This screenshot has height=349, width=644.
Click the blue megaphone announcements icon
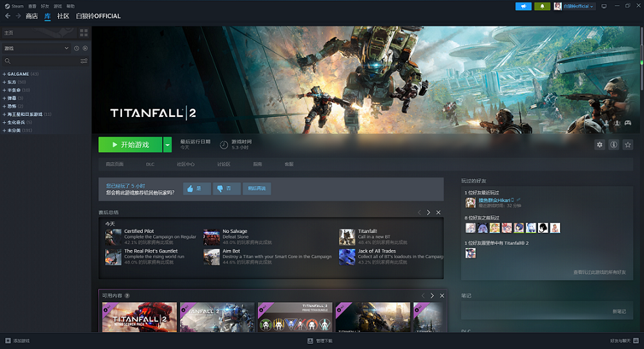pos(523,6)
